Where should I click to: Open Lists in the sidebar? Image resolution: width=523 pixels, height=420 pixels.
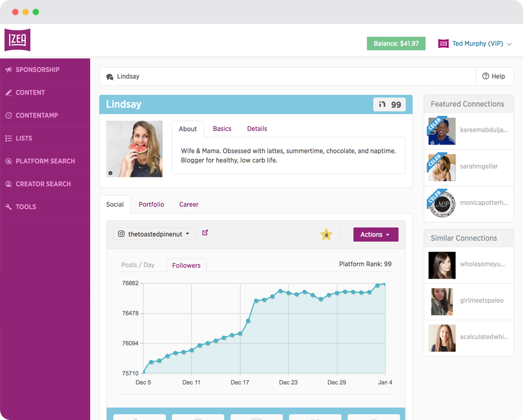tap(45, 138)
